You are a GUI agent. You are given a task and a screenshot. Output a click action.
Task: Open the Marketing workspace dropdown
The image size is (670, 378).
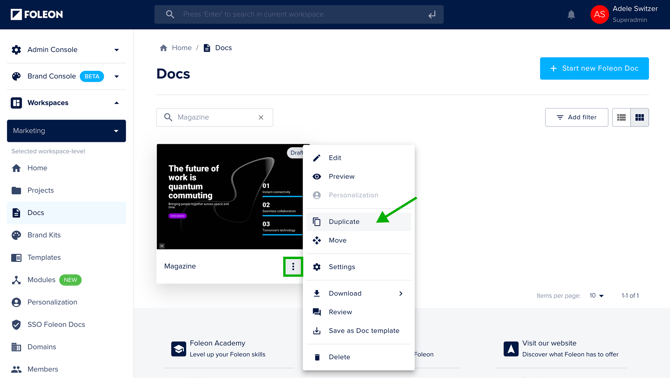point(66,131)
